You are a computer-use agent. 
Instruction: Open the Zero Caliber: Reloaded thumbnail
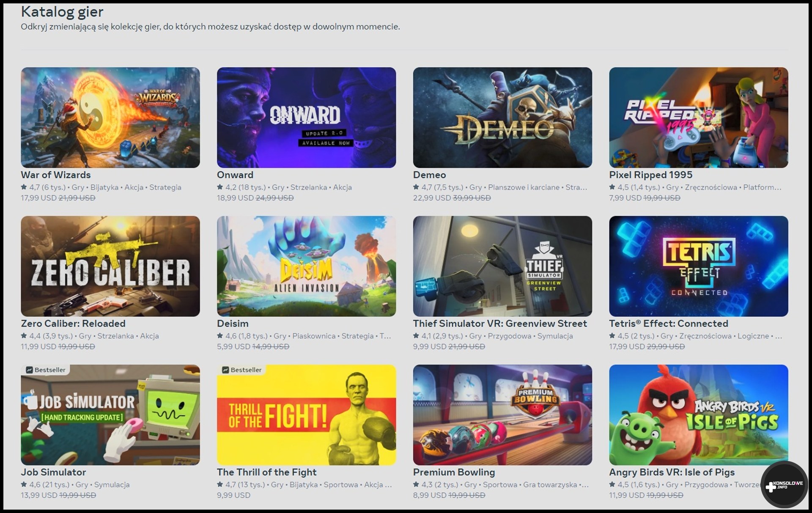pos(110,266)
